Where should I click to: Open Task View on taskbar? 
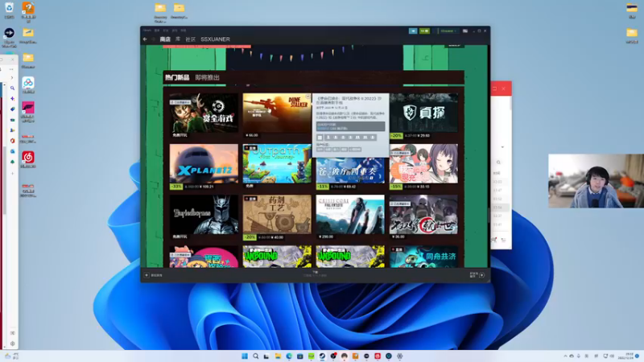266,356
